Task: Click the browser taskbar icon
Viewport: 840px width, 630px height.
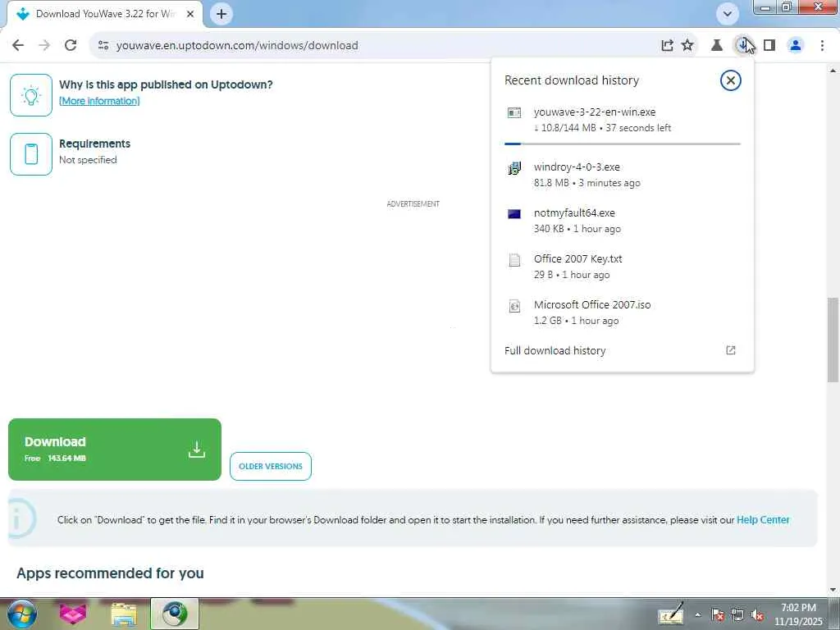Action: tap(175, 614)
